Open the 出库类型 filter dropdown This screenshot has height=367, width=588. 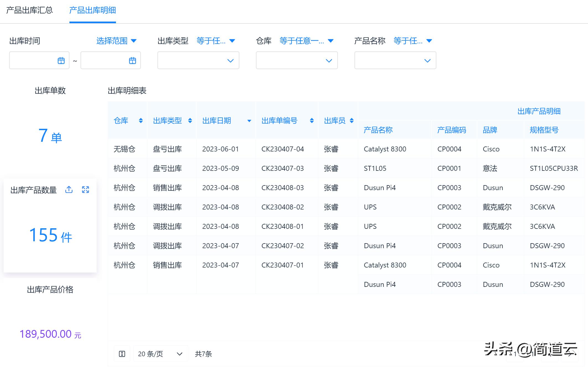coord(198,60)
